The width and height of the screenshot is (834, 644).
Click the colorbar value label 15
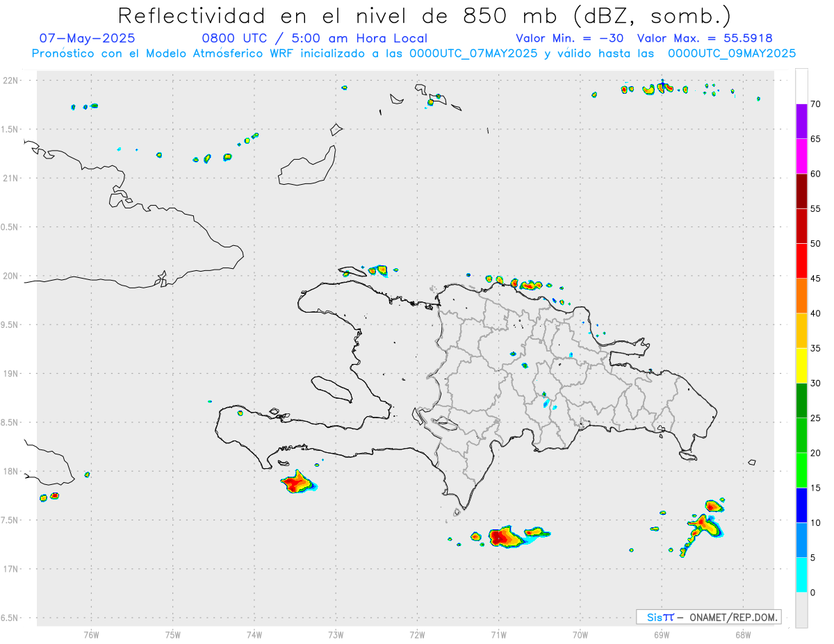[815, 488]
